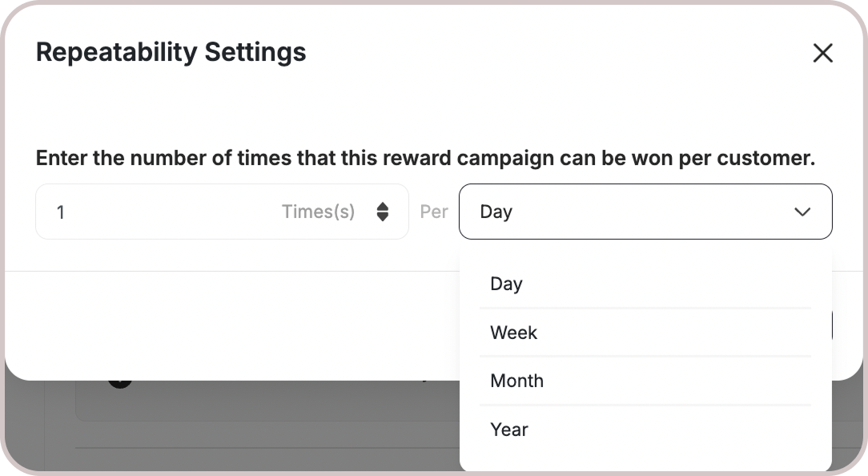Close the Repeatability Settings dialog
Screen dimensions: 868x476
pos(822,54)
